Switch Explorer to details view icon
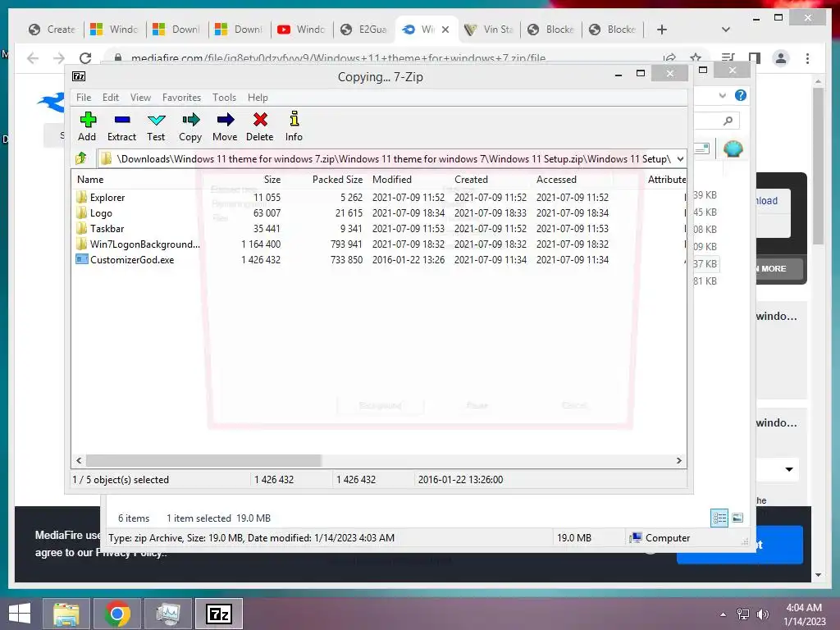The width and height of the screenshot is (840, 630). pyautogui.click(x=719, y=518)
